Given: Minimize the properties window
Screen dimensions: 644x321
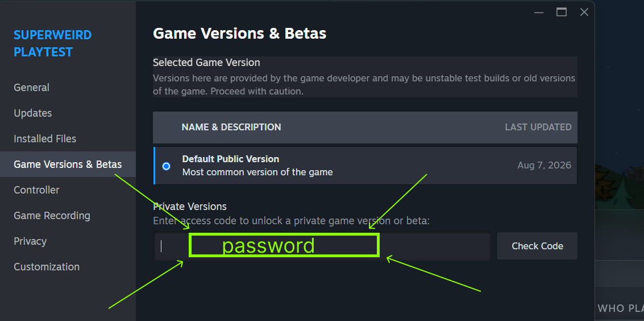Looking at the screenshot, I should click(539, 13).
